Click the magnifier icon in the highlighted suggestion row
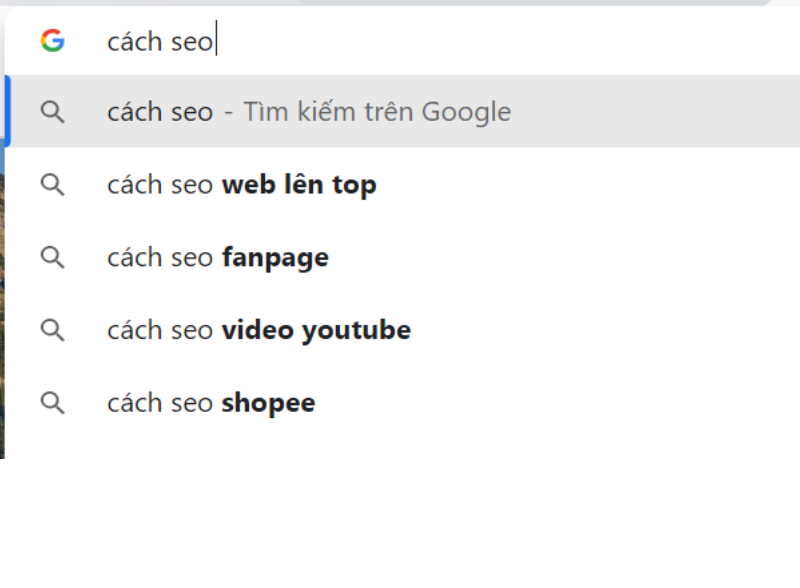The height and width of the screenshot is (588, 800). [52, 112]
